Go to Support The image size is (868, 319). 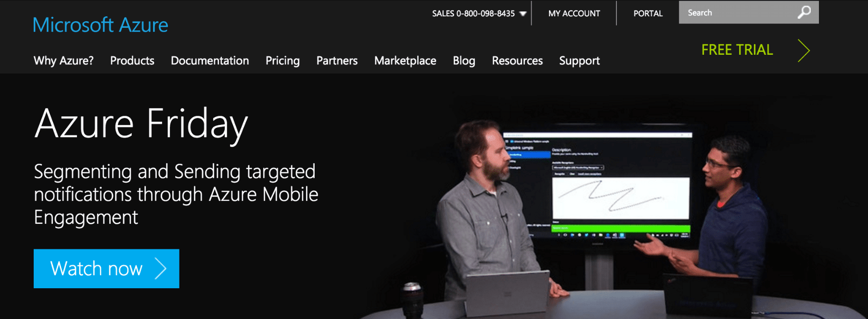pos(579,61)
